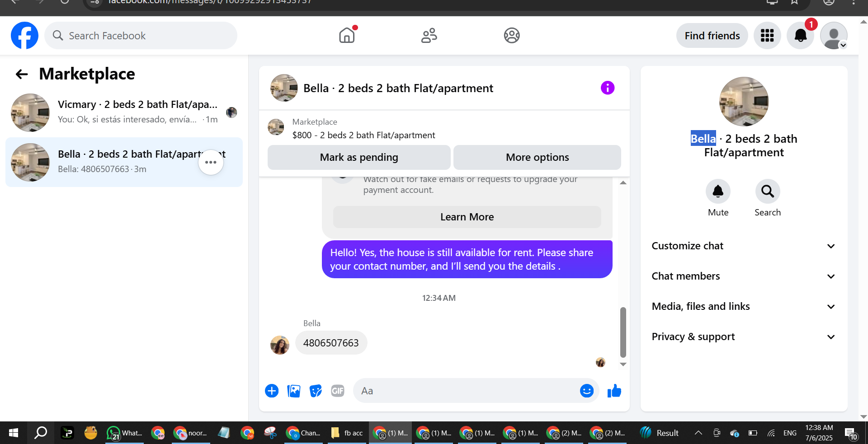Open the Chan... Chrome taskbar window
868x444 pixels.
(x=304, y=433)
